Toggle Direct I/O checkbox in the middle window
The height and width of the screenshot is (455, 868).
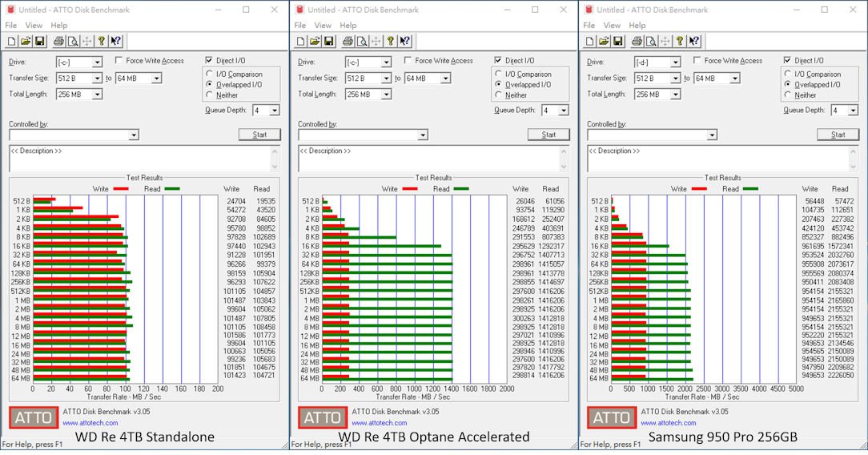(x=498, y=60)
